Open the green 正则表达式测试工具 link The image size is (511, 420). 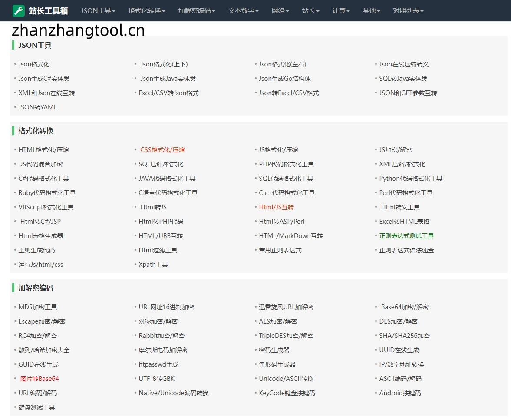[406, 236]
